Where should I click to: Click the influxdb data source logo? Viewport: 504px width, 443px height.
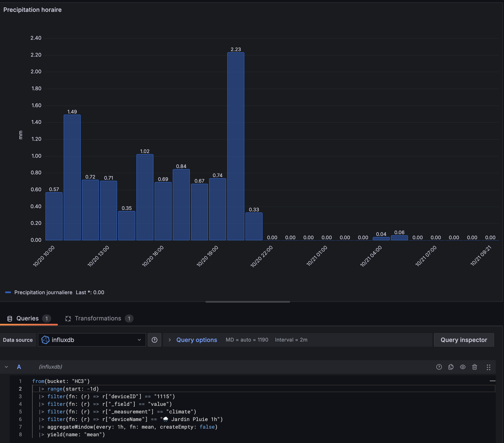pos(45,340)
